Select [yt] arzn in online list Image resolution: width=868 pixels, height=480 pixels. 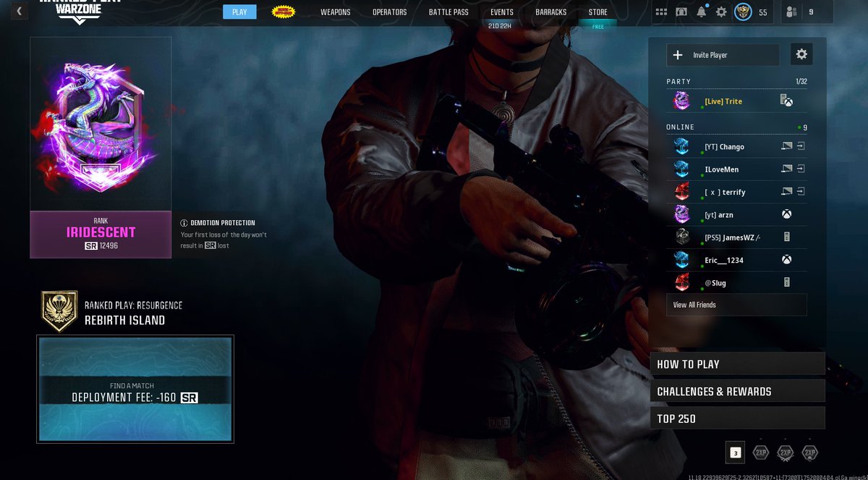(736, 214)
